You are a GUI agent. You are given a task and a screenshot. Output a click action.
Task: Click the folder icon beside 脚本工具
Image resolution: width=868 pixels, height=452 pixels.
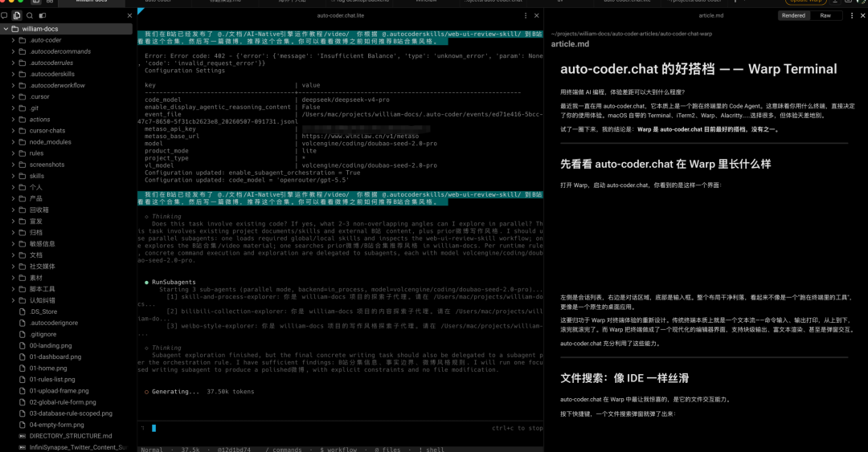(23, 289)
